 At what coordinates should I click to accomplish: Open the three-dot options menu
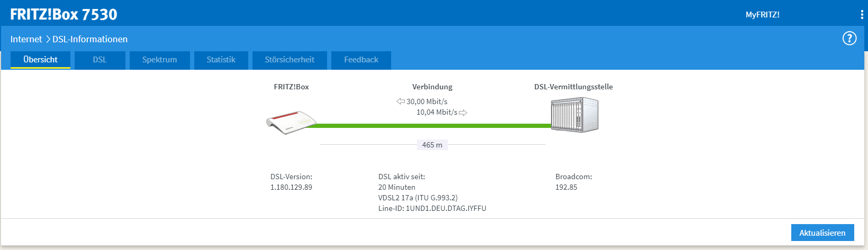coord(862,15)
